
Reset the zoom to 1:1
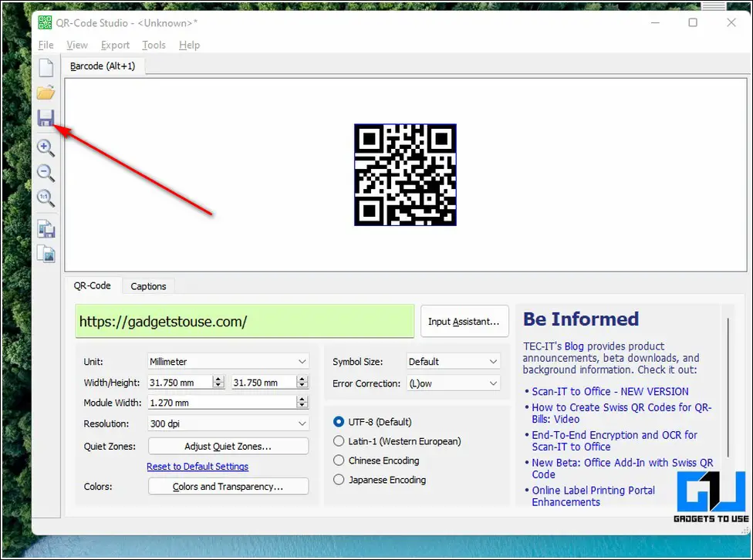pyautogui.click(x=46, y=197)
